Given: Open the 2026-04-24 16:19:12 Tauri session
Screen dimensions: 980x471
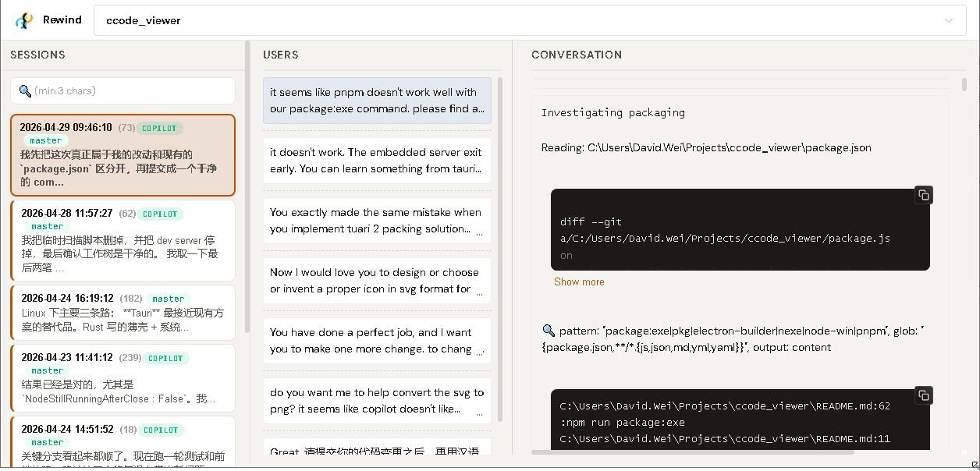Looking at the screenshot, I should pyautogui.click(x=123, y=313).
